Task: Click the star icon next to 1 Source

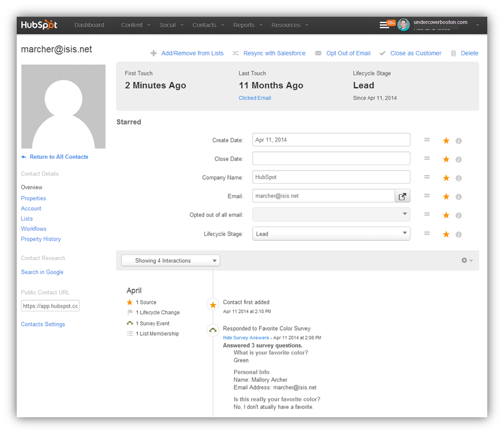Action: point(130,302)
